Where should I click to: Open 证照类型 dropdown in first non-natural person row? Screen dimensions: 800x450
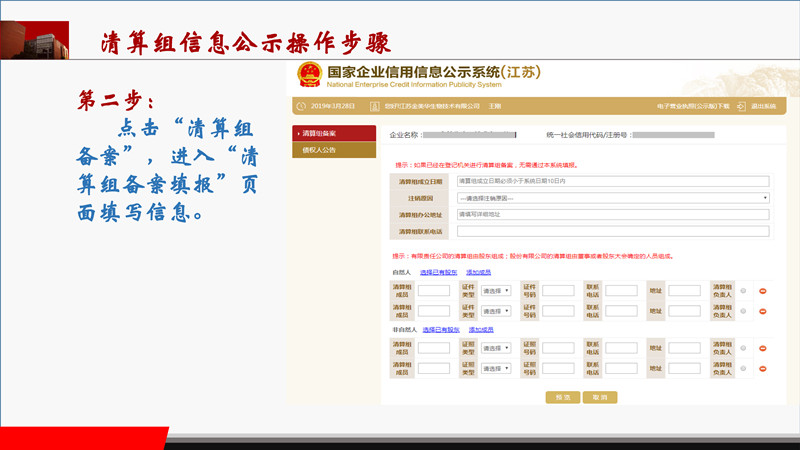point(496,349)
